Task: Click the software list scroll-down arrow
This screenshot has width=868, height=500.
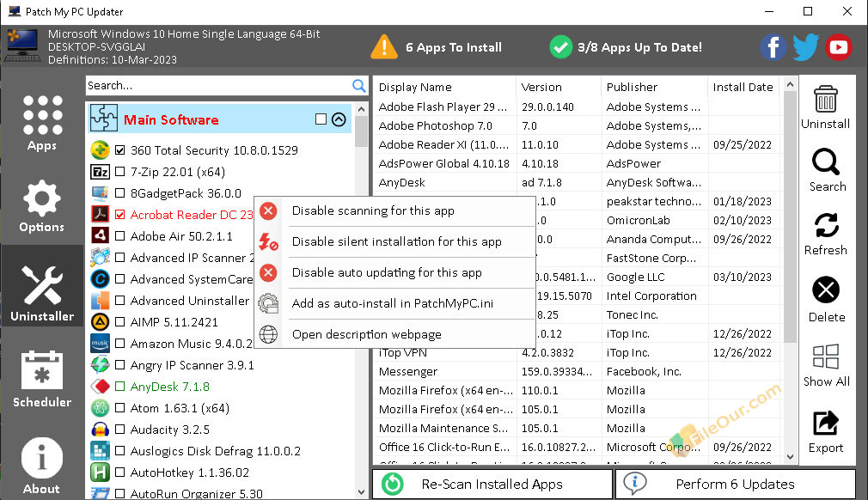Action: tap(361, 491)
